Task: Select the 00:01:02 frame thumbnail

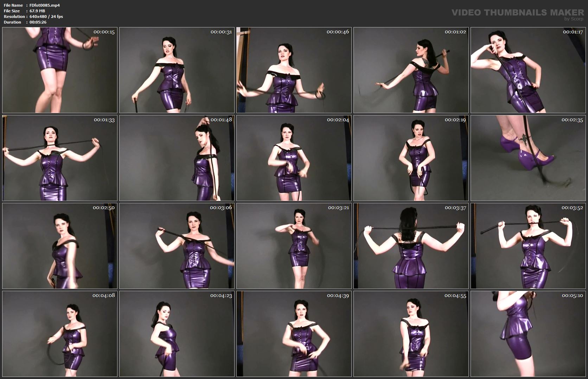Action: pyautogui.click(x=411, y=70)
